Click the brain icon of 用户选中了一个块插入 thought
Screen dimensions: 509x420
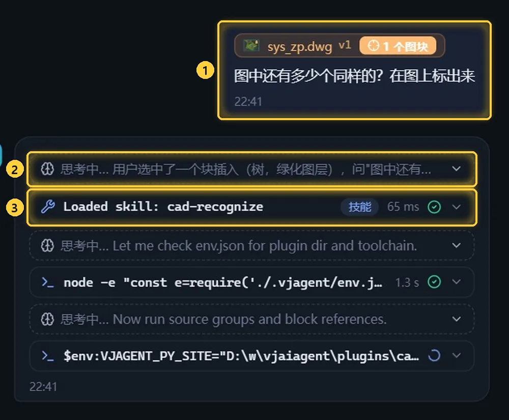coord(47,169)
